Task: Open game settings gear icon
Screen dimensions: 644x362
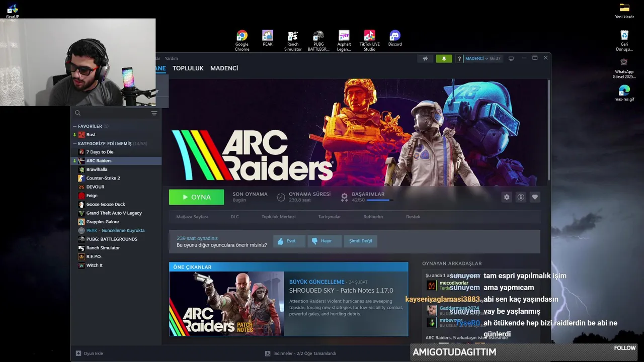Action: point(507,197)
